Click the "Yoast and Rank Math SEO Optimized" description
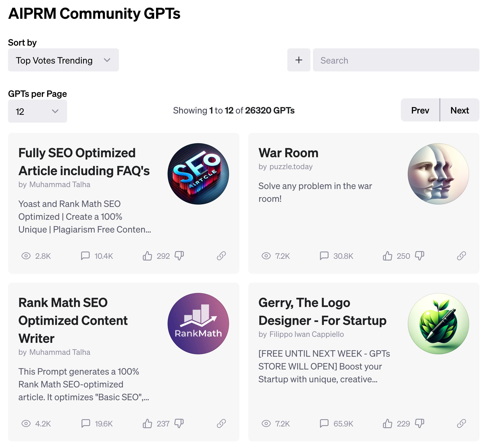488x448 pixels. (85, 217)
